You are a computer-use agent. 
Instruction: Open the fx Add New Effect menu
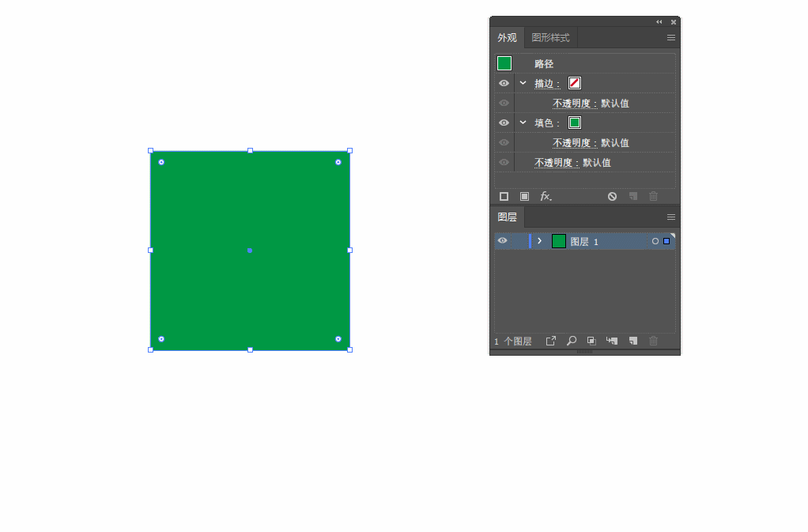(546, 196)
